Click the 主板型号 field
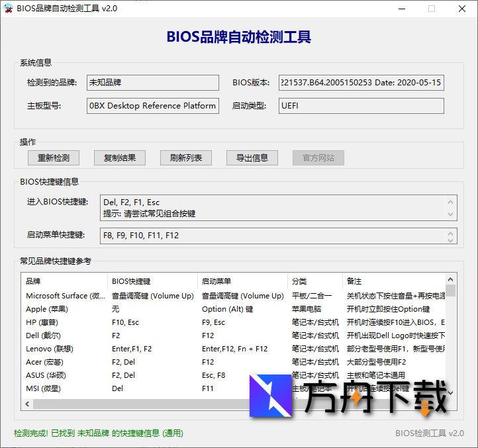Image resolution: width=478 pixels, height=448 pixels. [153, 106]
